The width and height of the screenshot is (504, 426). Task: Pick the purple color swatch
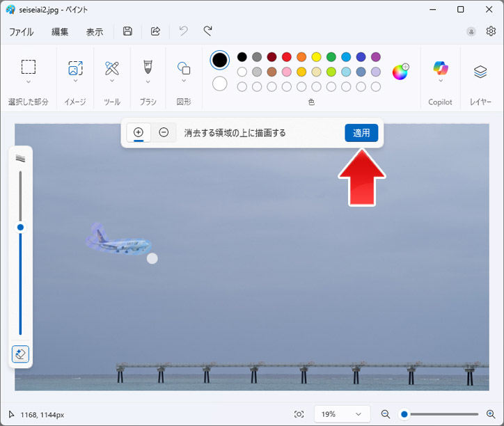tap(376, 57)
